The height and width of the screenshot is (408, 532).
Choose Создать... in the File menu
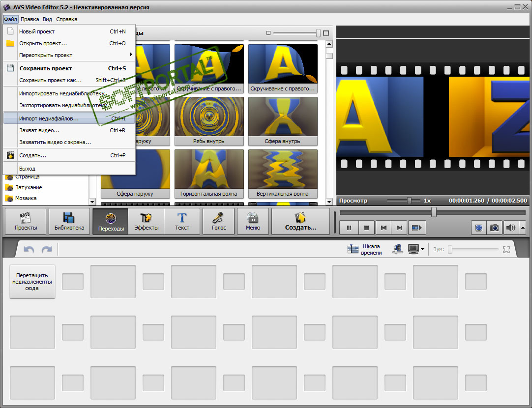click(69, 155)
